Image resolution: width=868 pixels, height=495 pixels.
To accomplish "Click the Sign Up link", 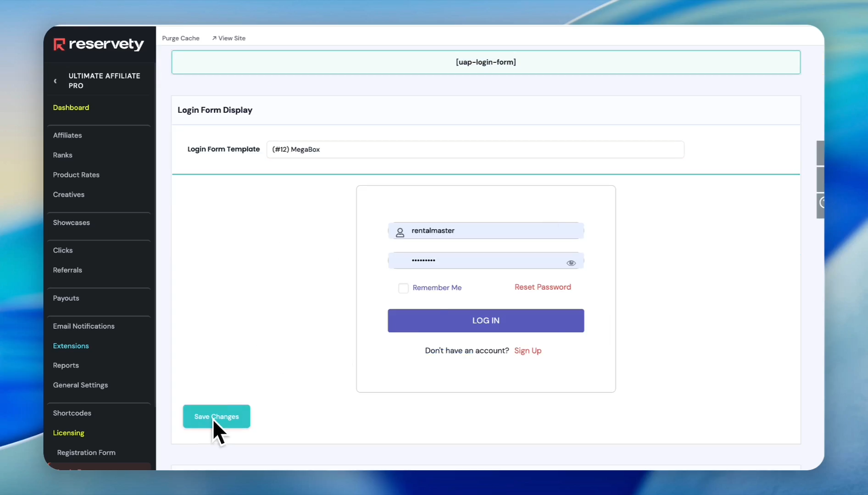I will click(x=528, y=351).
